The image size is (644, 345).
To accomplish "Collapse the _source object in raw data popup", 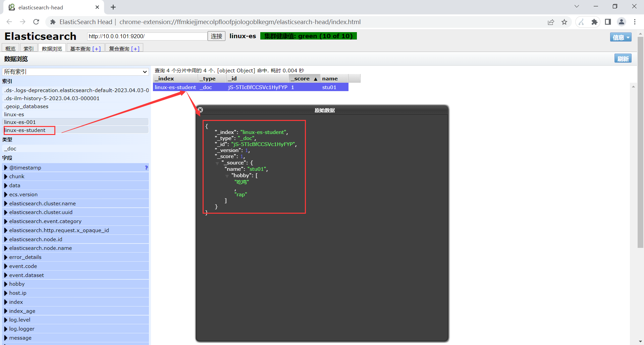I will point(217,163).
